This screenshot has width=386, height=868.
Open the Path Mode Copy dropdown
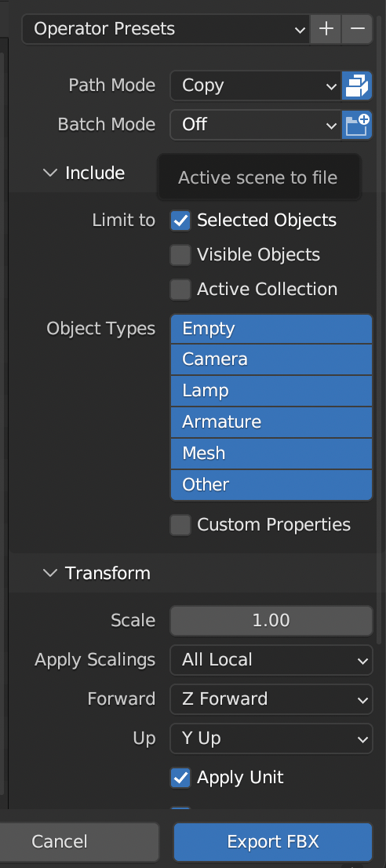[x=256, y=86]
